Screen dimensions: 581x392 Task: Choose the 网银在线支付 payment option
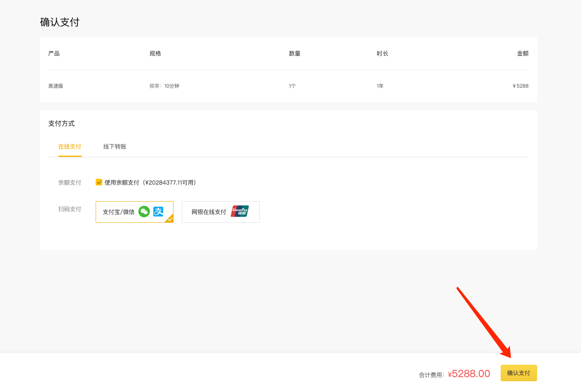click(209, 212)
